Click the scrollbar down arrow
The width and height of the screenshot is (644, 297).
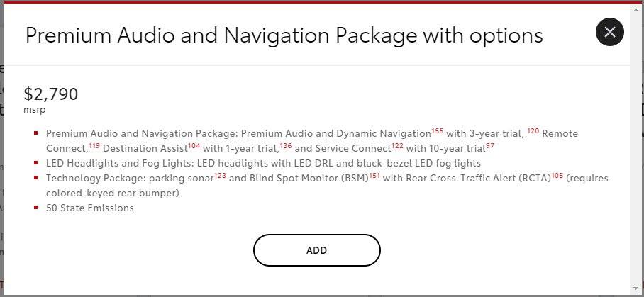click(x=637, y=290)
